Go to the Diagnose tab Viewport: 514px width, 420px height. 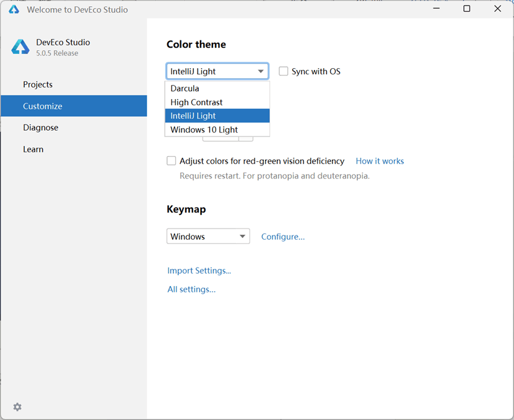(x=74, y=127)
